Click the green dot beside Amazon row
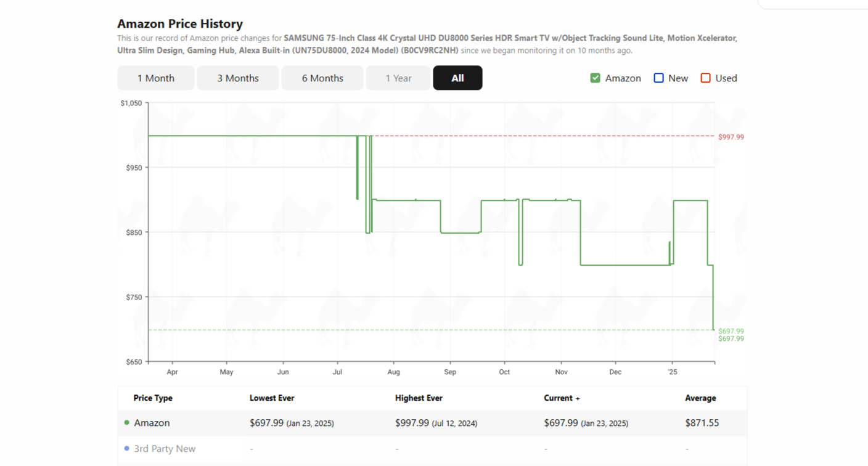The image size is (868, 466). 127,423
